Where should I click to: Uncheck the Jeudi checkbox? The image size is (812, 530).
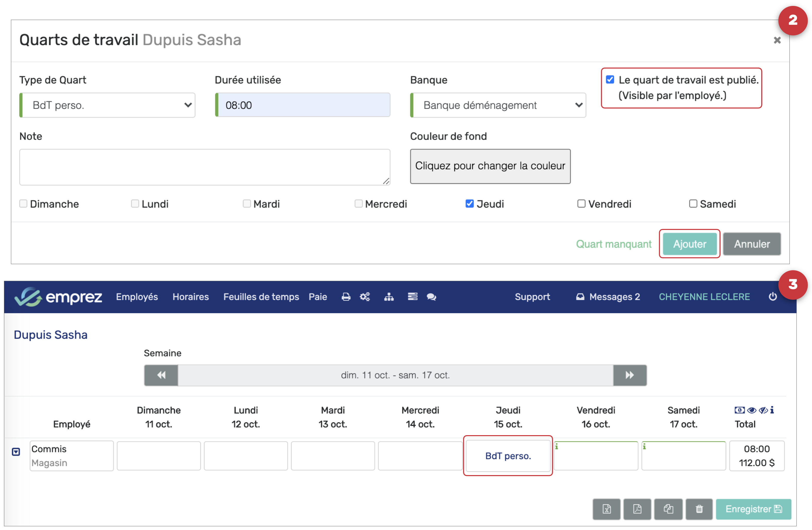(x=469, y=204)
